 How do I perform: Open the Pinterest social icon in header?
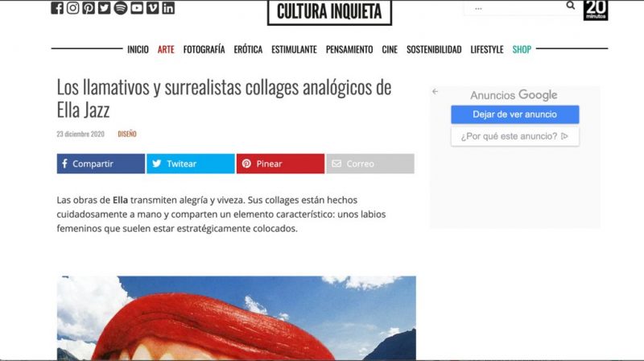pos(89,8)
